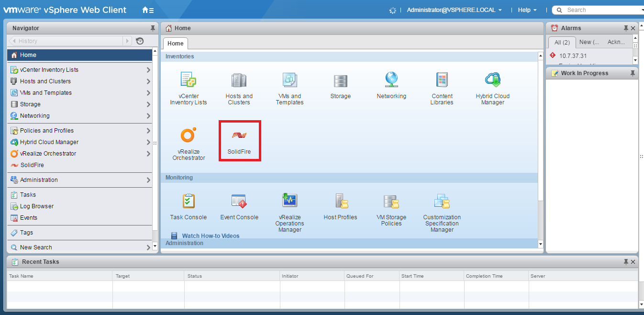The height and width of the screenshot is (315, 644).
Task: Expand Administration chevron in Navigator
Action: 148,180
